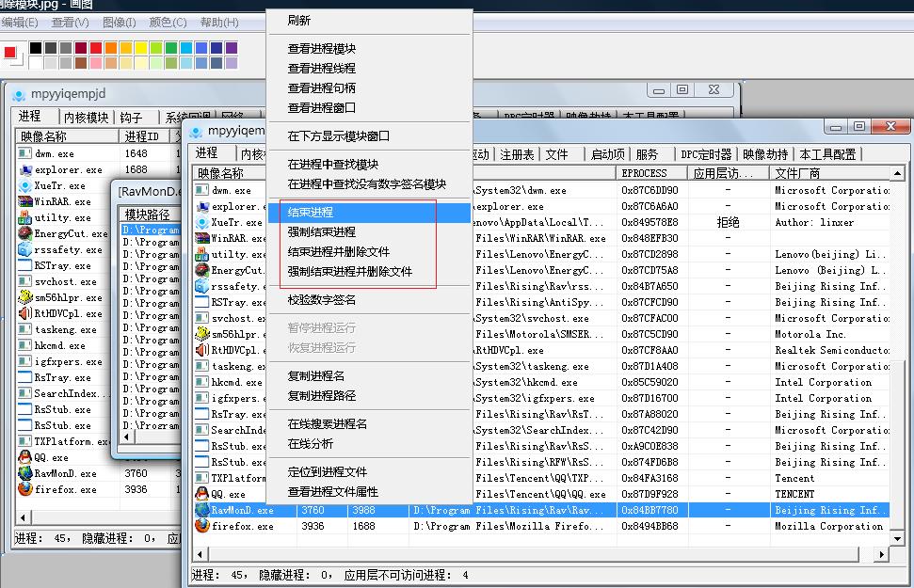This screenshot has width=914, height=588.
Task: Select 查看进程模块 menu entry
Action: pos(321,48)
